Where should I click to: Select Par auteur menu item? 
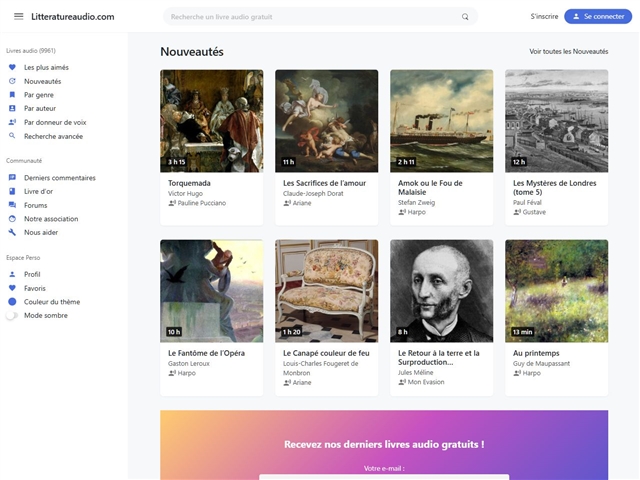click(x=40, y=108)
